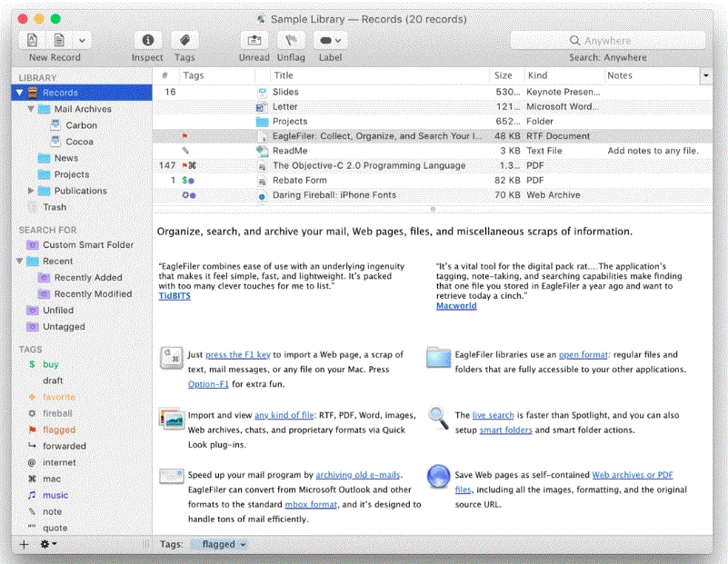Select the buy tag
The width and height of the screenshot is (728, 564).
[51, 364]
